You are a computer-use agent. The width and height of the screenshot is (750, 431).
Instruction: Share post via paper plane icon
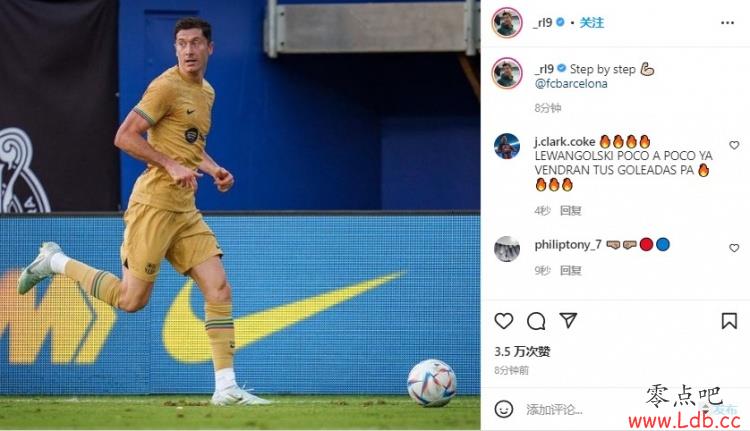568,320
